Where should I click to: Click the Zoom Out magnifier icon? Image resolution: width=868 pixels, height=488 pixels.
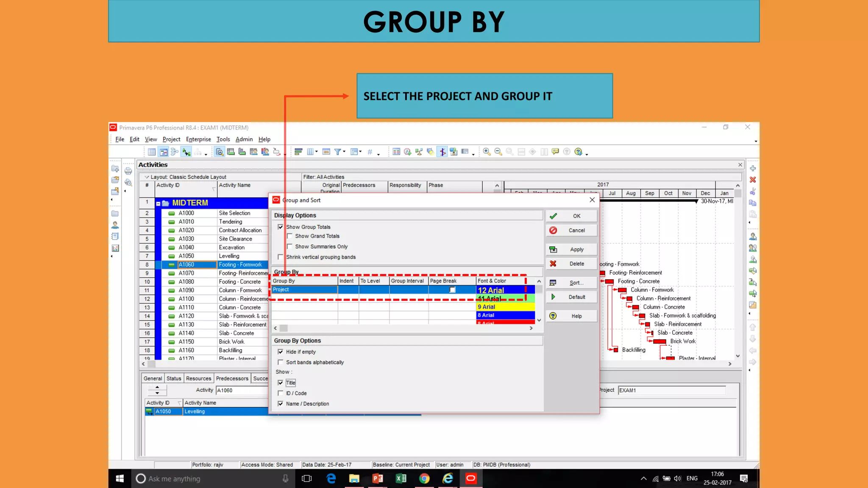click(498, 152)
